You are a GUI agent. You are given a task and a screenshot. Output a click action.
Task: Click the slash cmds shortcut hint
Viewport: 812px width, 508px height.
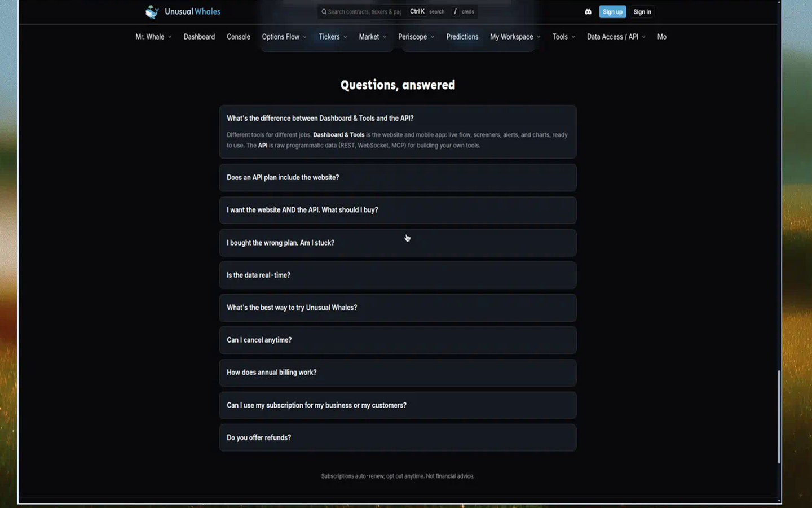point(464,12)
